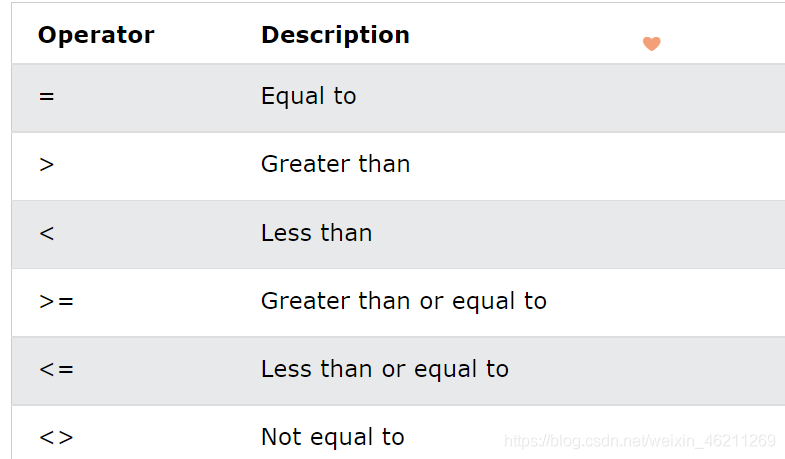Click the 'Equal to' description text
Screen dimensions: 785x459
coord(308,96)
